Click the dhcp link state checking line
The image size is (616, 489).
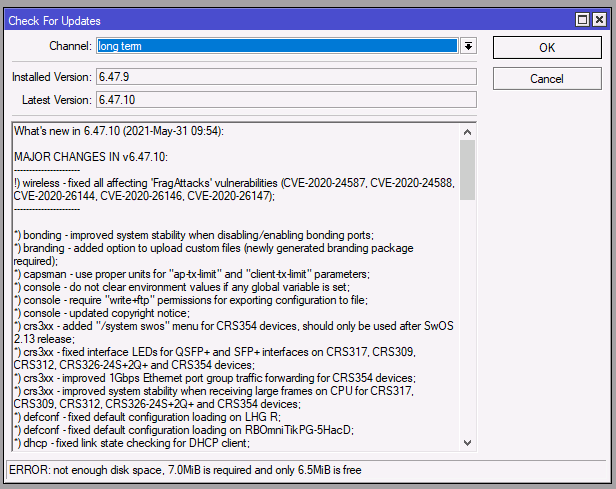click(132, 443)
